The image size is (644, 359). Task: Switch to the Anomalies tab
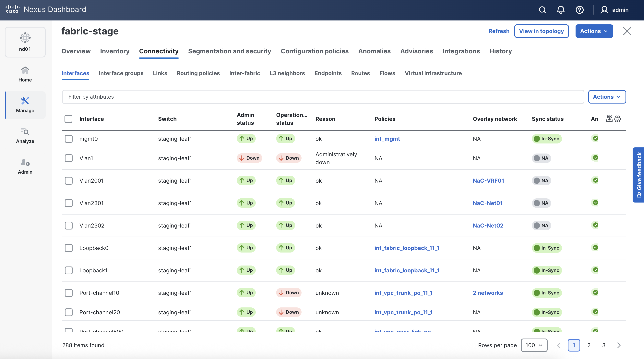point(374,51)
